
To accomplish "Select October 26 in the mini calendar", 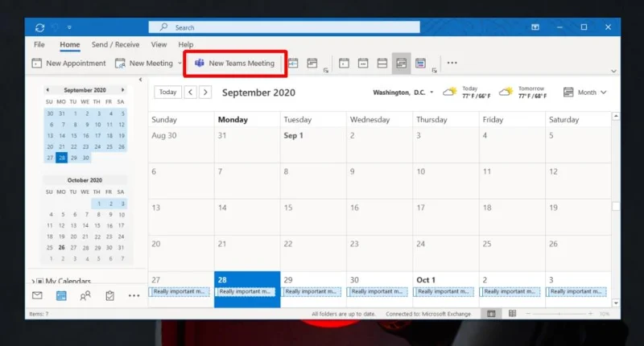I will tap(62, 248).
